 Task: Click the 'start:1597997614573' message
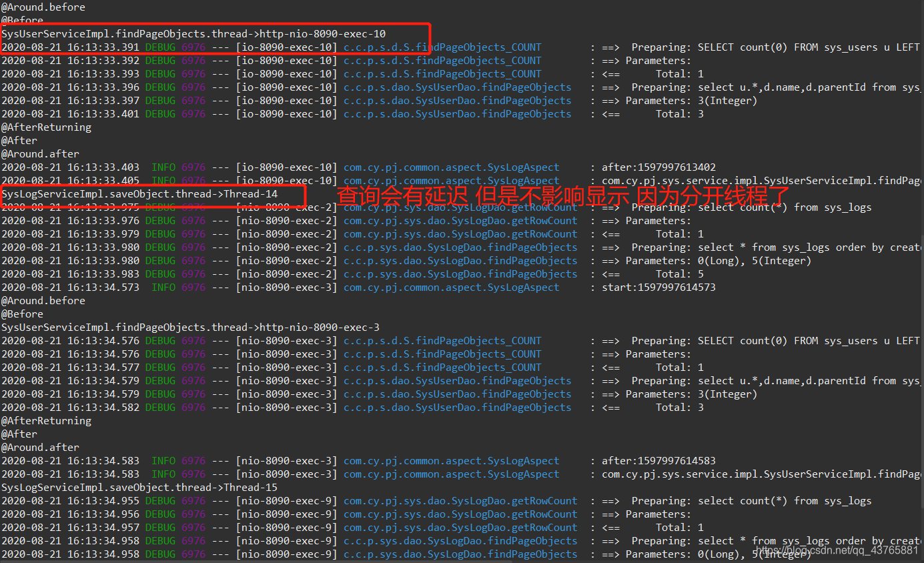pos(659,288)
